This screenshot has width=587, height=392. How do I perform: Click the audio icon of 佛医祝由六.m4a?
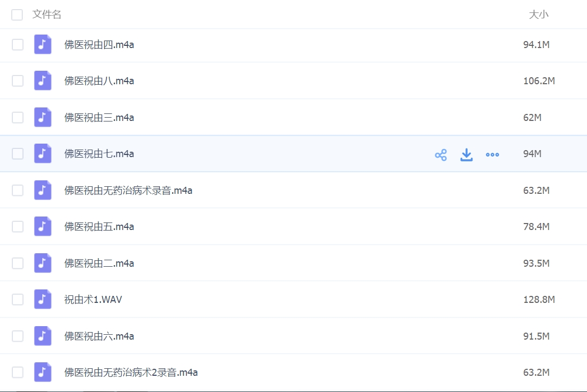click(x=43, y=336)
